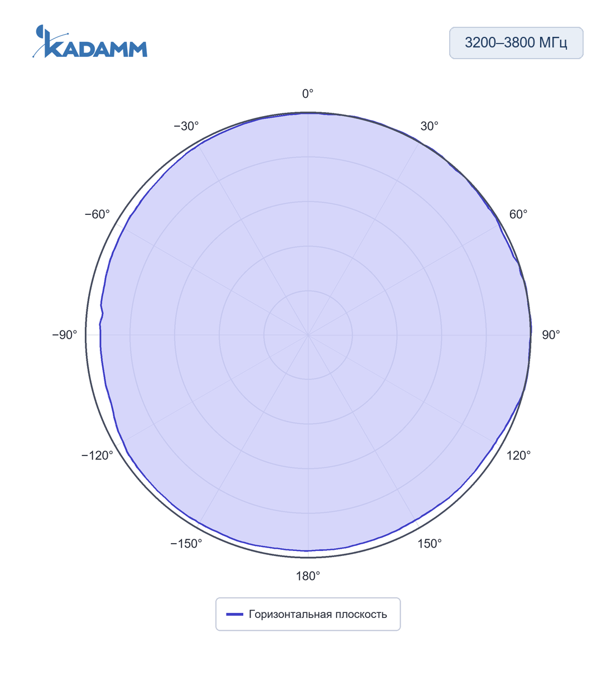
Task: Click the 30° angle label
Action: click(429, 126)
